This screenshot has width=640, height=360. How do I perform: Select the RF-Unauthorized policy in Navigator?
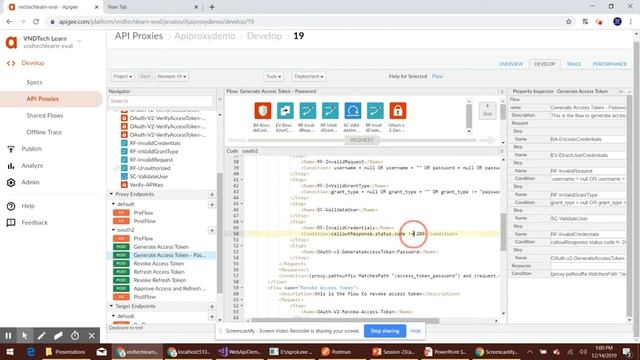click(x=150, y=168)
